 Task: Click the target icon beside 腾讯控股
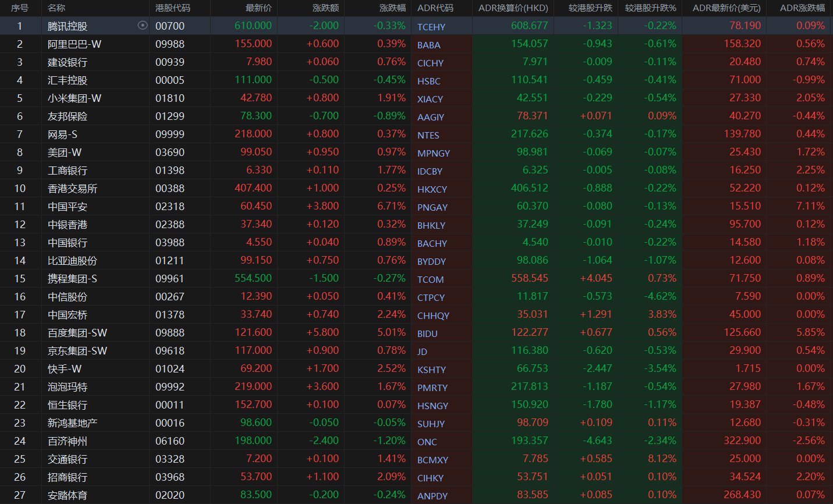tap(142, 26)
